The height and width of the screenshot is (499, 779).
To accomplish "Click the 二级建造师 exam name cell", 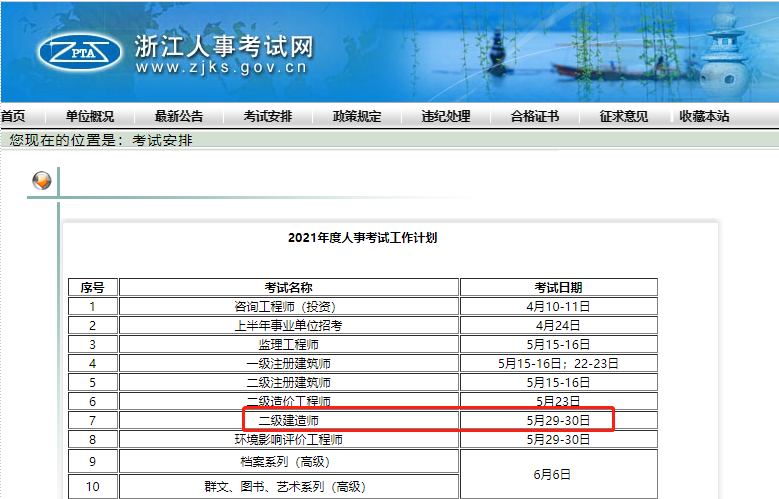I will click(x=289, y=421).
